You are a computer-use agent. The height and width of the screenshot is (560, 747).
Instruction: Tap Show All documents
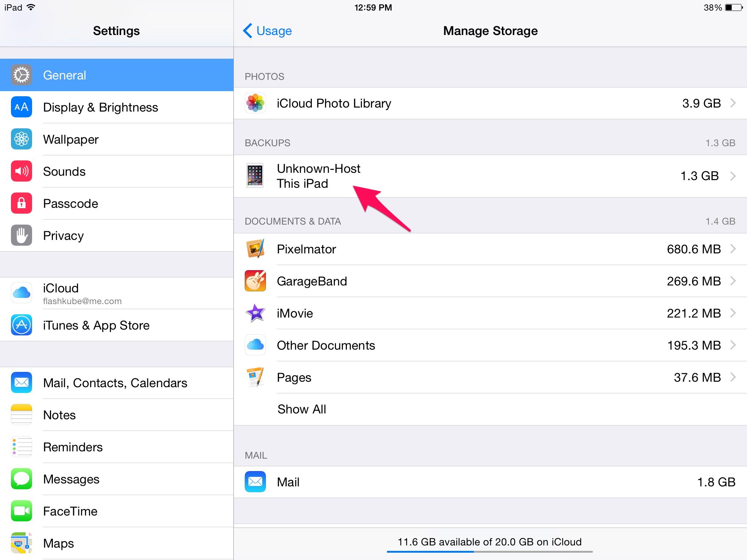click(302, 409)
